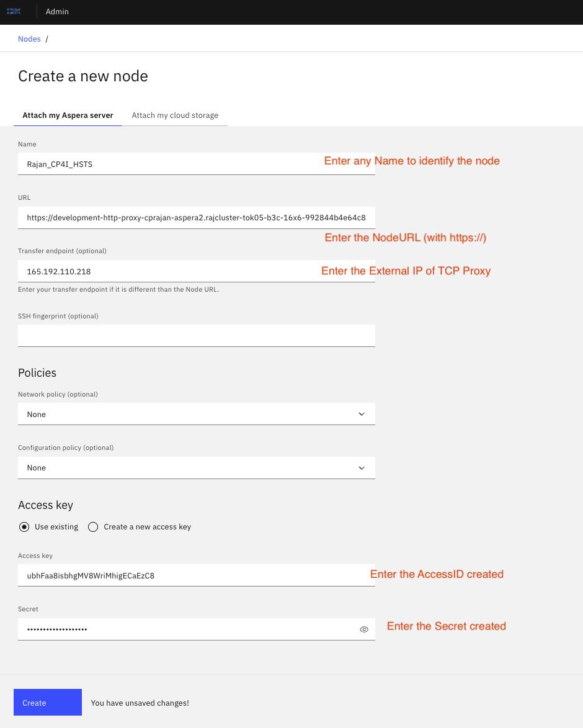Switch to the Attach my cloud storage tab
This screenshot has height=728, width=583.
pos(175,115)
